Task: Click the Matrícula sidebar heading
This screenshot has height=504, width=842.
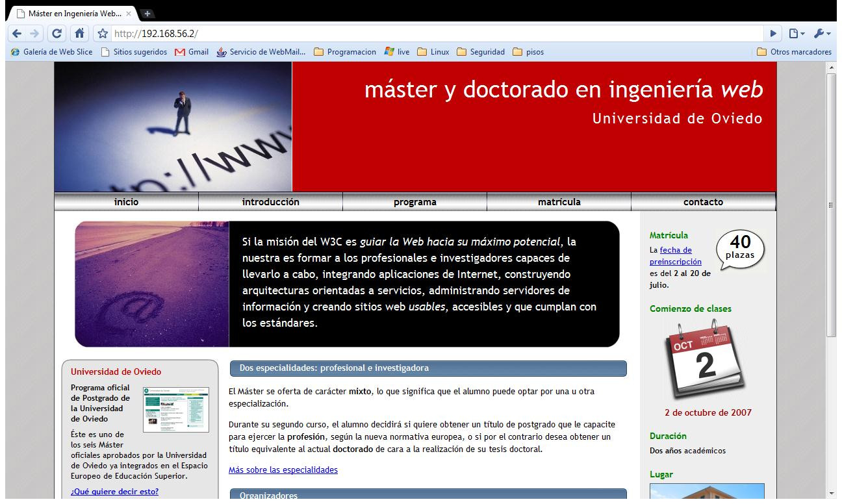Action: tap(669, 235)
